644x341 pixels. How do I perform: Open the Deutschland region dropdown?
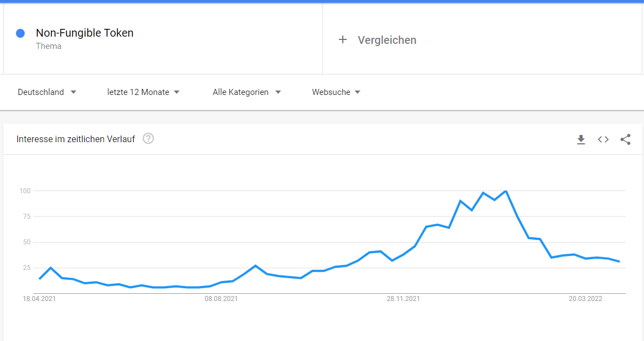pyautogui.click(x=47, y=92)
